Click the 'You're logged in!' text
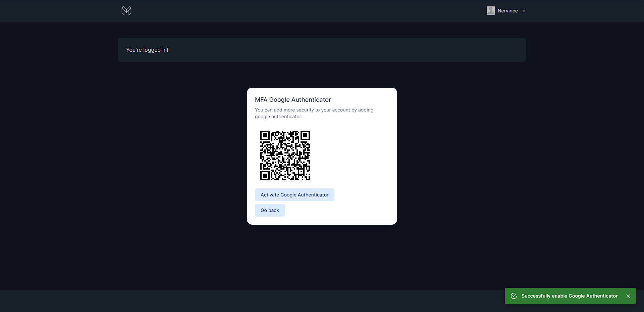This screenshot has width=644, height=312. pyautogui.click(x=147, y=50)
